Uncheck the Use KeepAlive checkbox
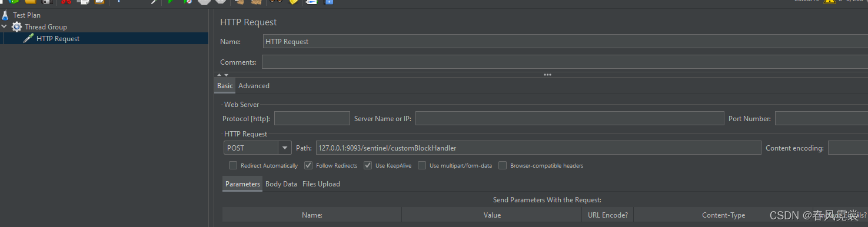 pyautogui.click(x=368, y=165)
